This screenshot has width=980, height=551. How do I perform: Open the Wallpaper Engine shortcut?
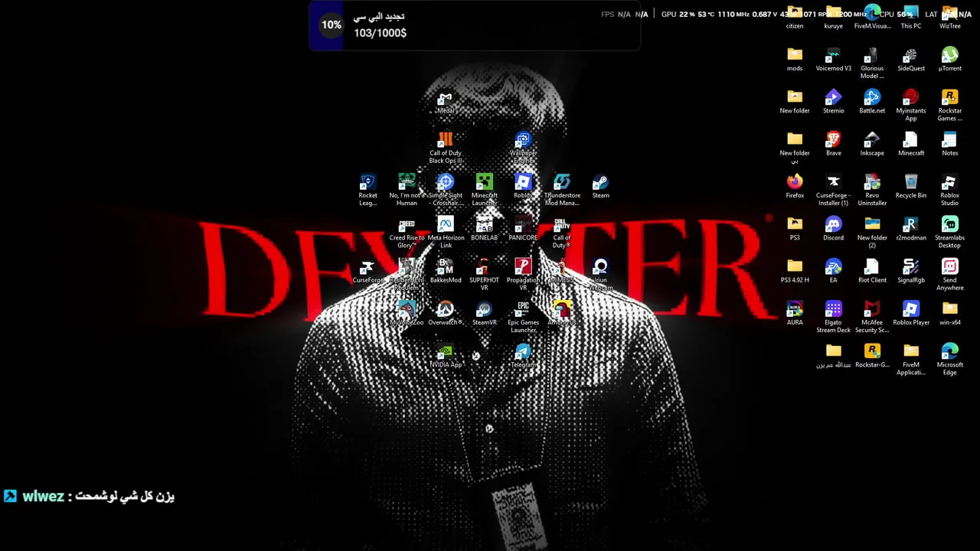pos(523,147)
